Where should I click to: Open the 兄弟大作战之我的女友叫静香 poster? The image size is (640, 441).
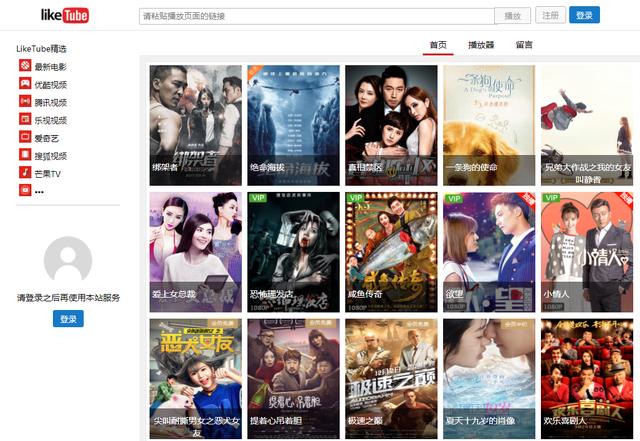click(587, 125)
